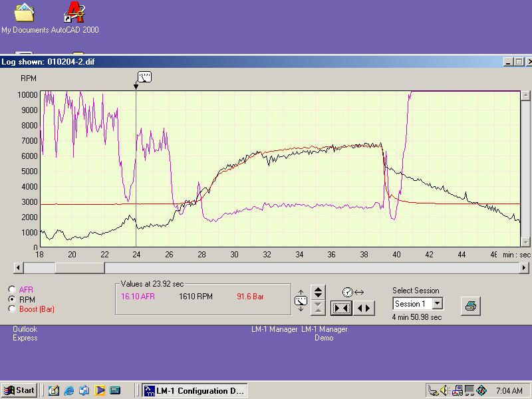Click the vertical scrollbar up arrow on graph
Viewport: 532px width, 399px height.
[526, 96]
